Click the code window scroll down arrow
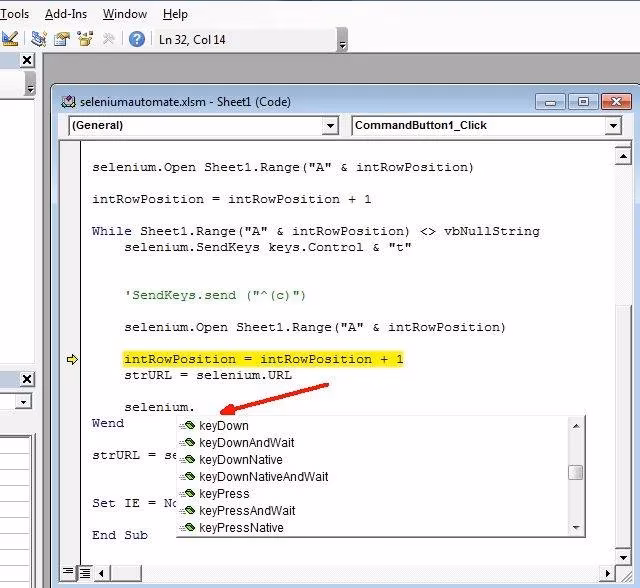 623,557
